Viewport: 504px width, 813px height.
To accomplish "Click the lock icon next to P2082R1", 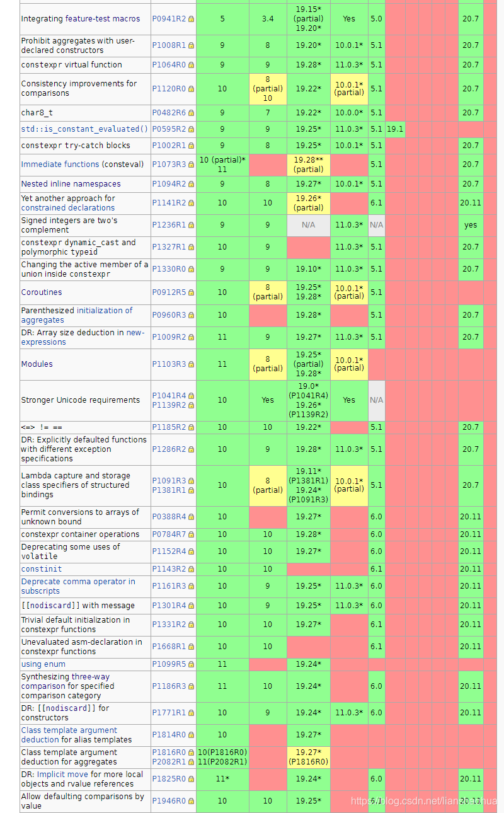I will (191, 762).
